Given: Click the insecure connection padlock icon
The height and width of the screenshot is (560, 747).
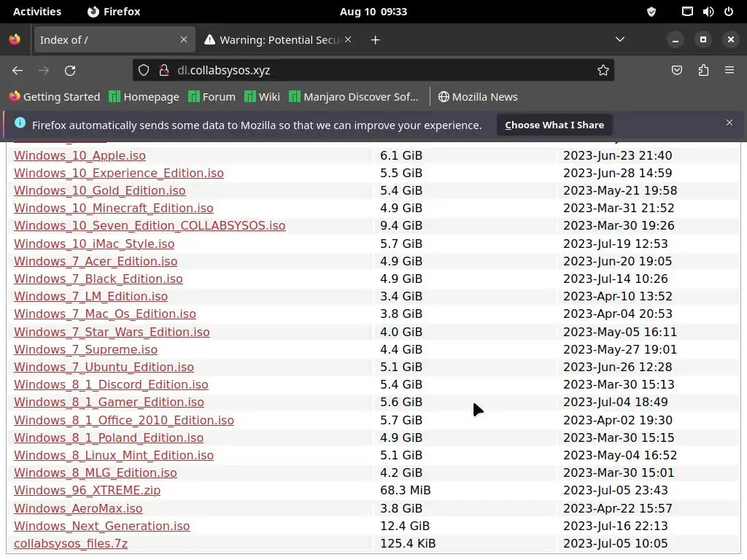Looking at the screenshot, I should 164,71.
